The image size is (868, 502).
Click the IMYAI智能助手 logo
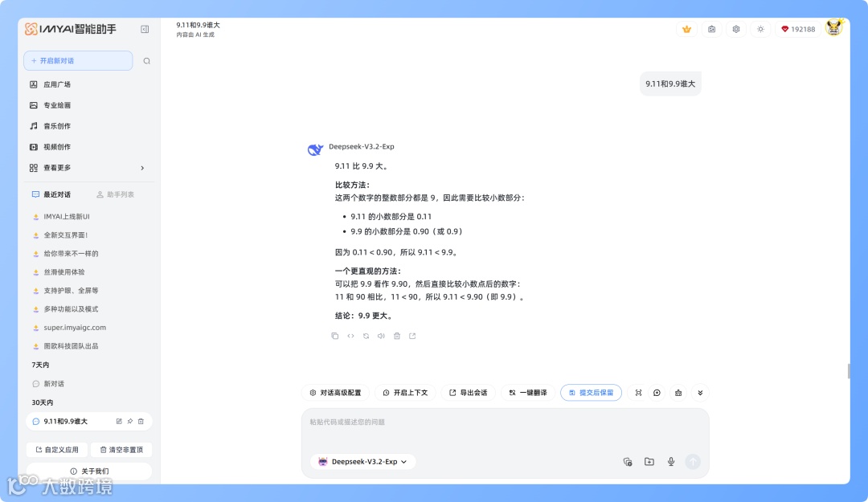(x=70, y=29)
